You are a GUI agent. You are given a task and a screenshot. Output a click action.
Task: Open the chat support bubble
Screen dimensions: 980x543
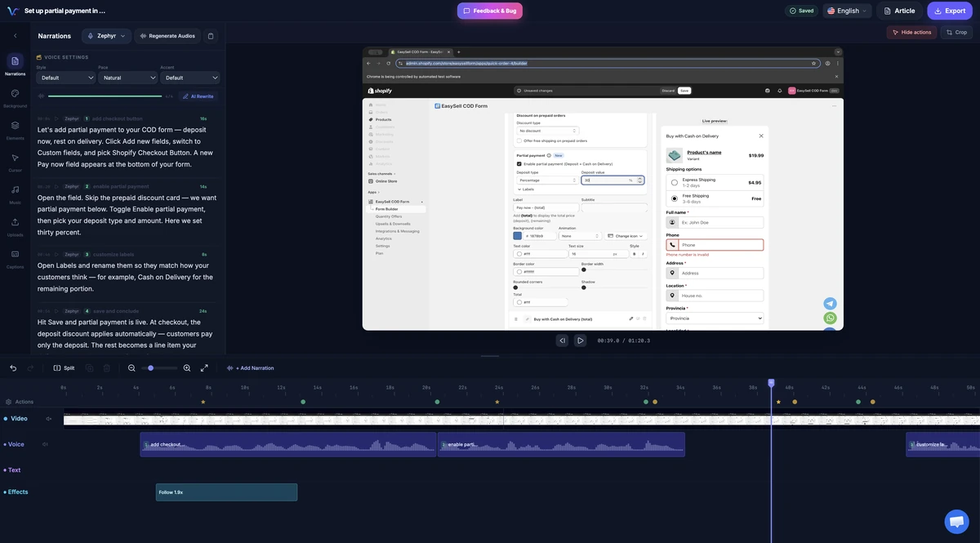coord(956,521)
